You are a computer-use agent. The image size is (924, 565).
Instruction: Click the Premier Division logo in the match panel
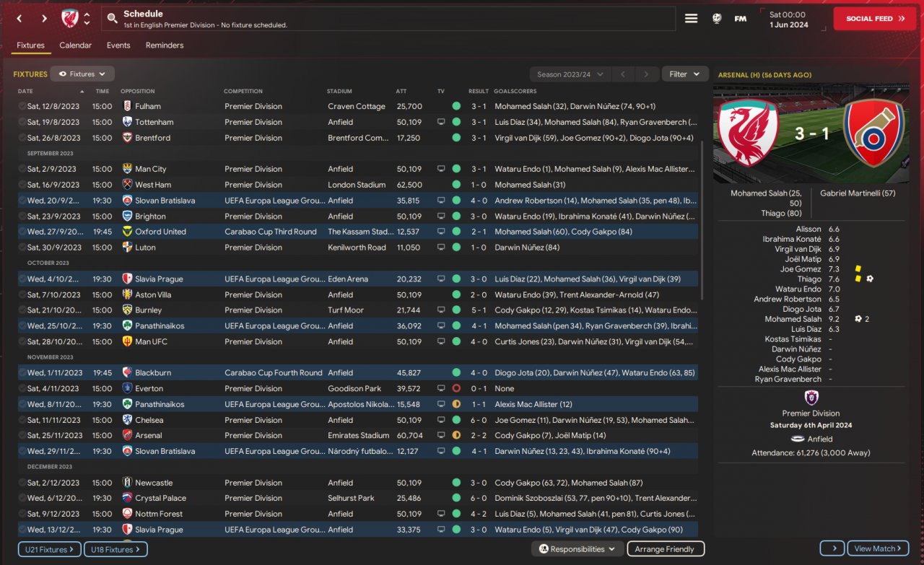tap(811, 398)
